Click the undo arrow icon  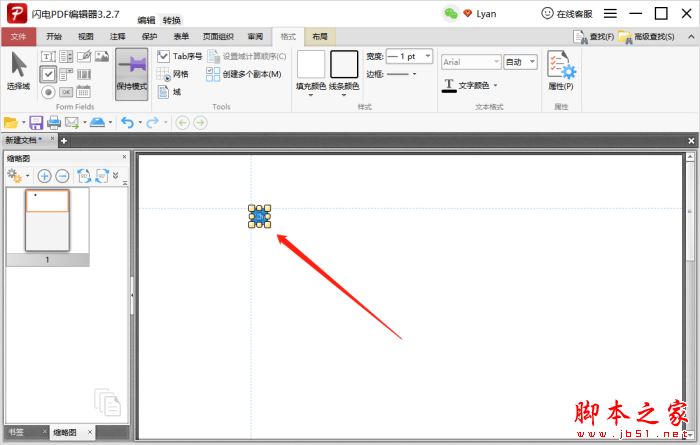click(x=128, y=122)
